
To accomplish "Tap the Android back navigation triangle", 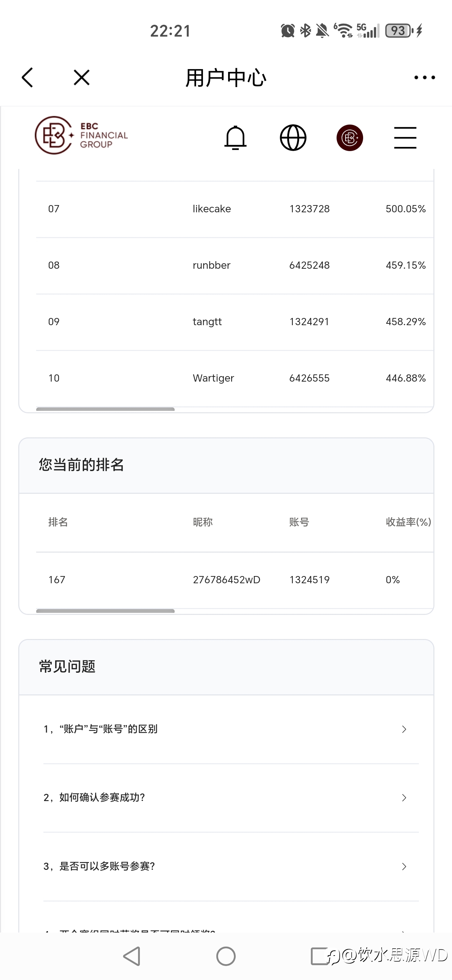I will 132,956.
